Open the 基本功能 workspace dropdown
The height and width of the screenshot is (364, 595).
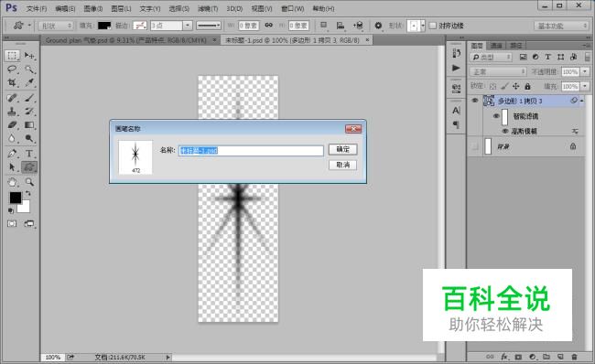tap(561, 26)
